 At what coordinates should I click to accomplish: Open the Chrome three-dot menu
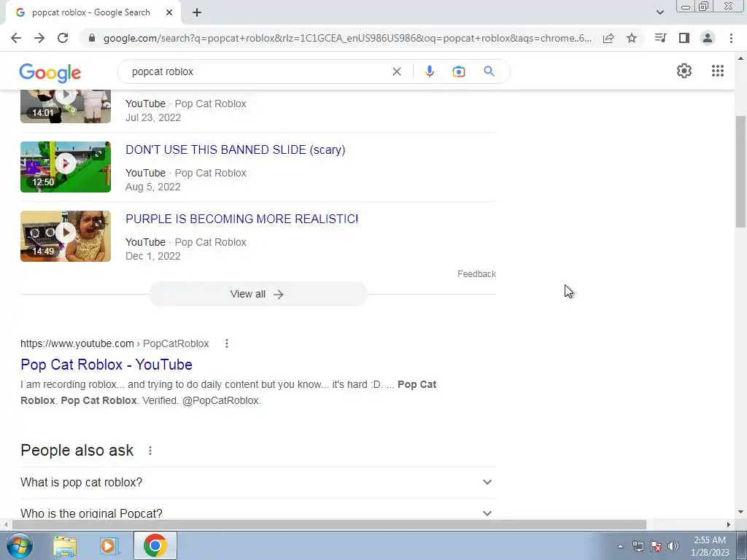[x=731, y=38]
